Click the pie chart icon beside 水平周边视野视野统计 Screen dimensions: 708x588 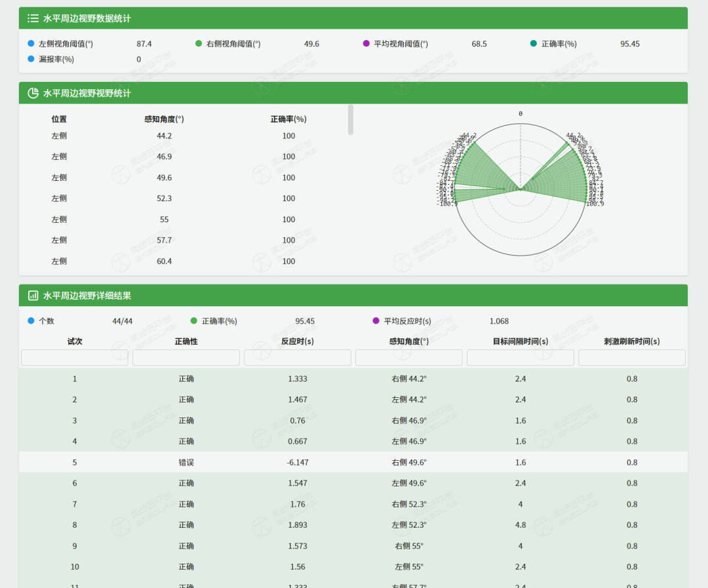click(x=33, y=93)
